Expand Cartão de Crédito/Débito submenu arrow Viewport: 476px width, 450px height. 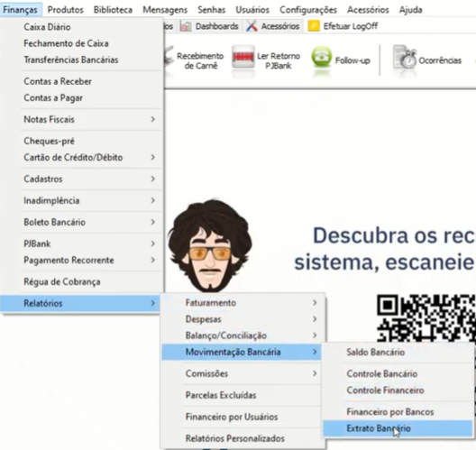pos(153,157)
